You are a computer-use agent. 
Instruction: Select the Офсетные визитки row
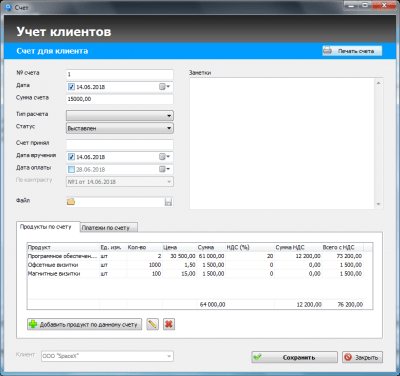pos(195,265)
